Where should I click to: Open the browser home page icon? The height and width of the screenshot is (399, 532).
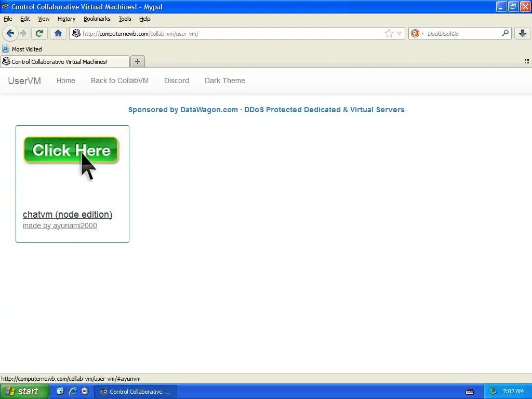click(x=58, y=33)
